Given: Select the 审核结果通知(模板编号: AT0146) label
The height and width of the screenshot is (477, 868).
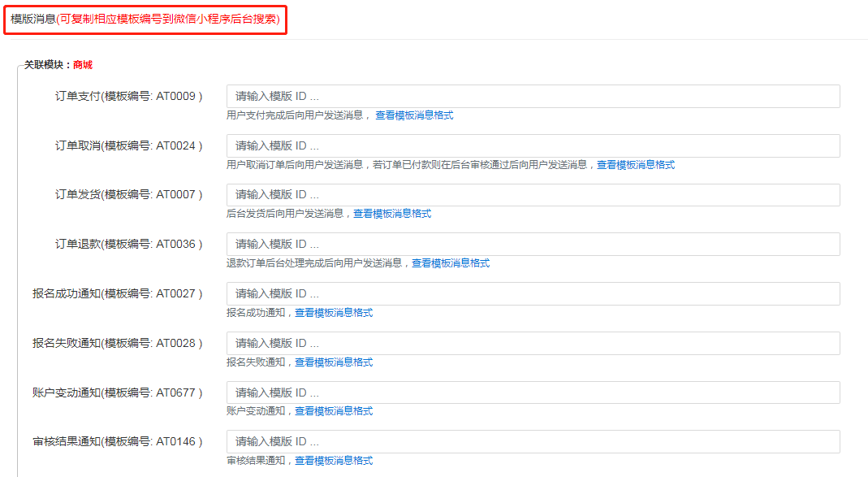Looking at the screenshot, I should [x=118, y=441].
